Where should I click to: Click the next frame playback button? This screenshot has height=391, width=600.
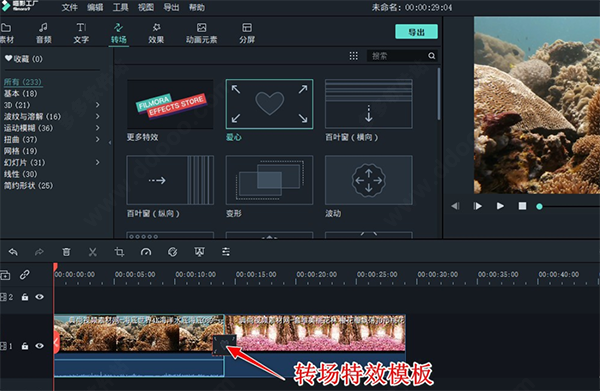(x=478, y=206)
